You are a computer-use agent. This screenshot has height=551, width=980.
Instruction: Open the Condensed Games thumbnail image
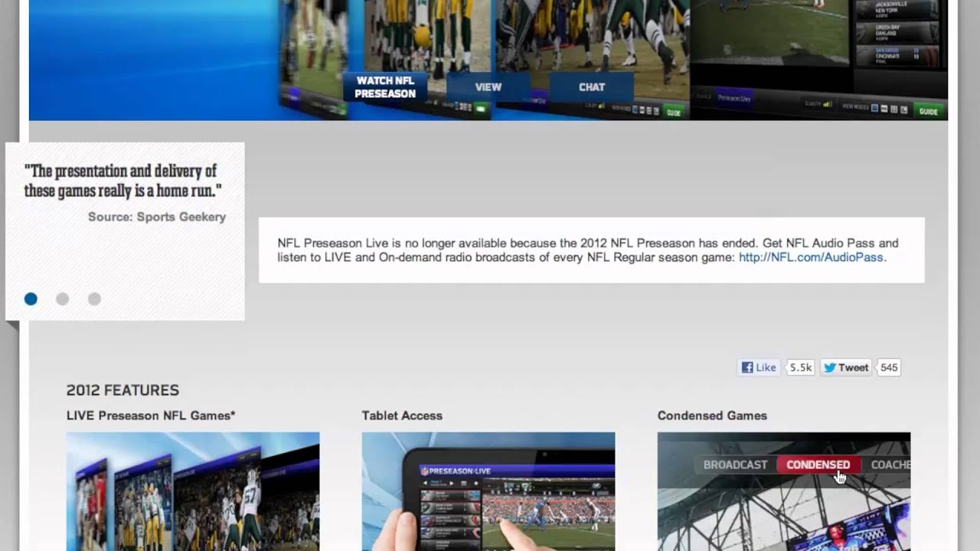[784, 491]
